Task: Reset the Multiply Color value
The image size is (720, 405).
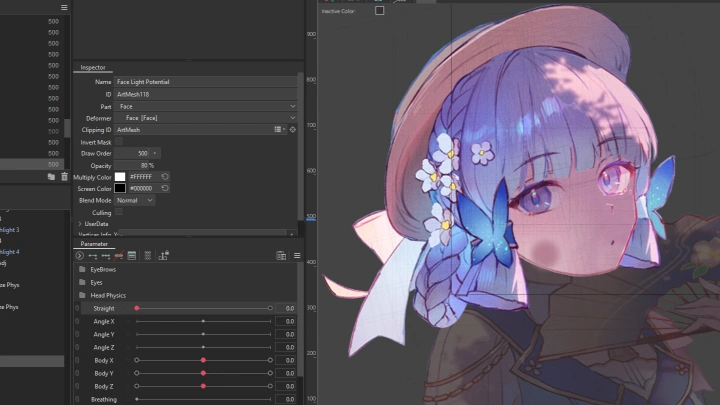Action: (x=165, y=176)
